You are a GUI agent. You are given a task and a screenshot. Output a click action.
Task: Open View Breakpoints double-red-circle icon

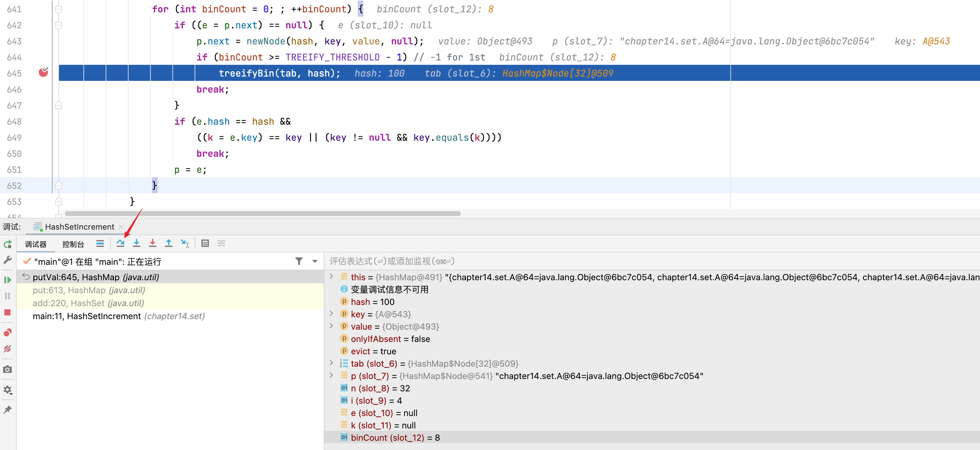tap(8, 332)
